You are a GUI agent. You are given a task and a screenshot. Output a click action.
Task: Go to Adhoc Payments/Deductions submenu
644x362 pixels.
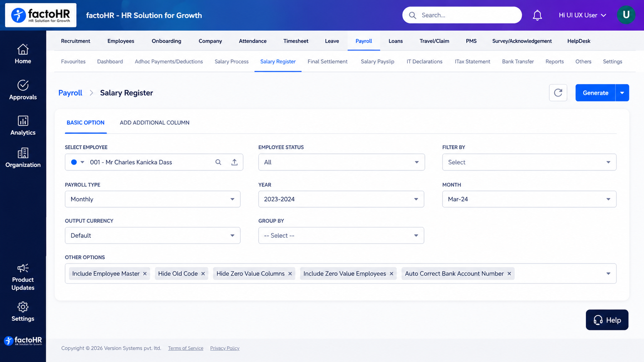tap(169, 62)
